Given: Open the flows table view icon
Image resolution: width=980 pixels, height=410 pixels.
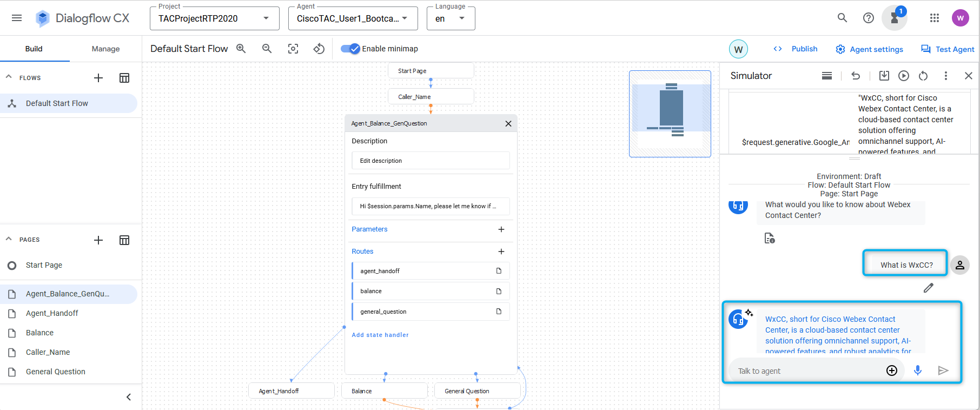Looking at the screenshot, I should coord(124,78).
